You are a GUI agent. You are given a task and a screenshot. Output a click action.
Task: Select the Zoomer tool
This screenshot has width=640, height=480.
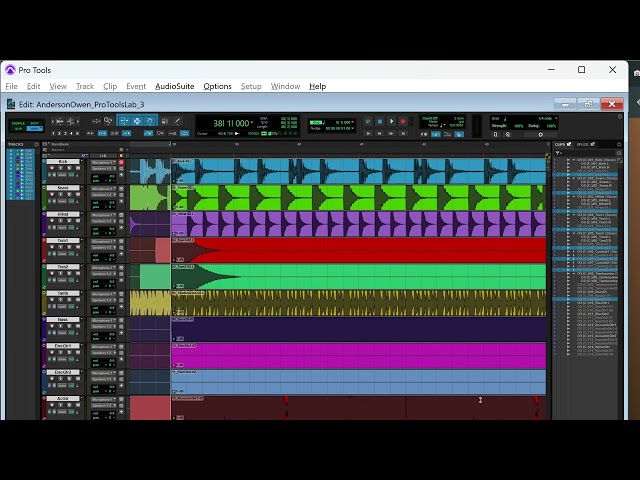[x=108, y=121]
